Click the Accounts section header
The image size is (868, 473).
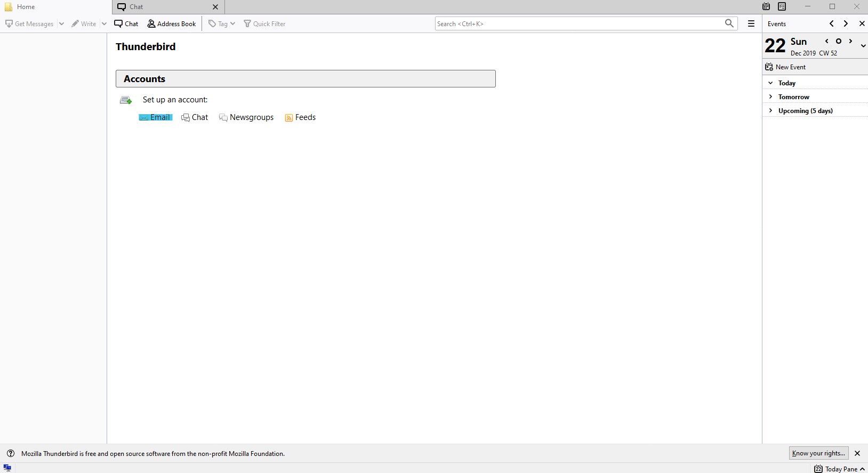click(x=306, y=79)
